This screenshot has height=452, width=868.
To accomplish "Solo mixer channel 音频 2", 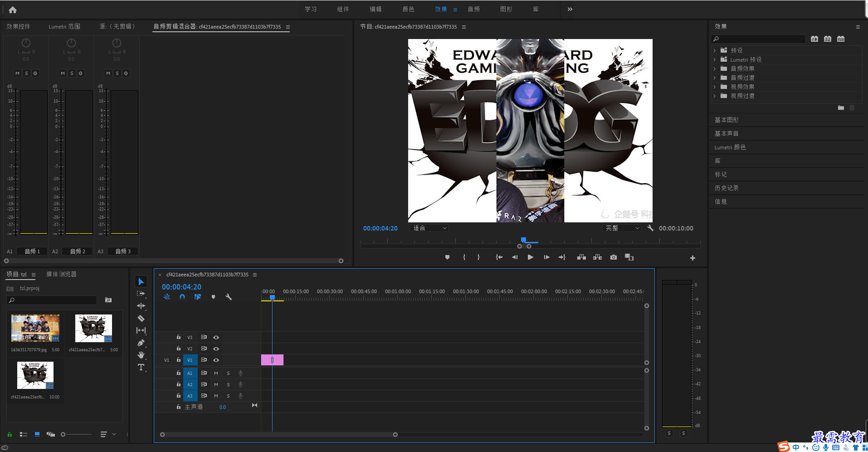I will tap(72, 73).
